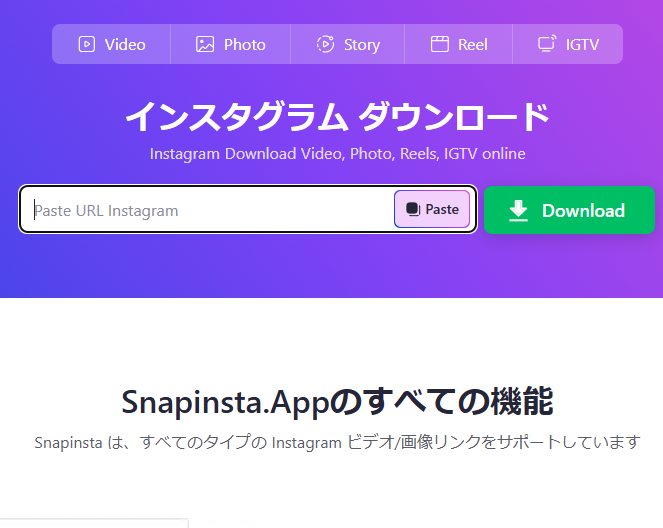Image resolution: width=663 pixels, height=528 pixels.
Task: Open the Story tab
Action: (348, 44)
